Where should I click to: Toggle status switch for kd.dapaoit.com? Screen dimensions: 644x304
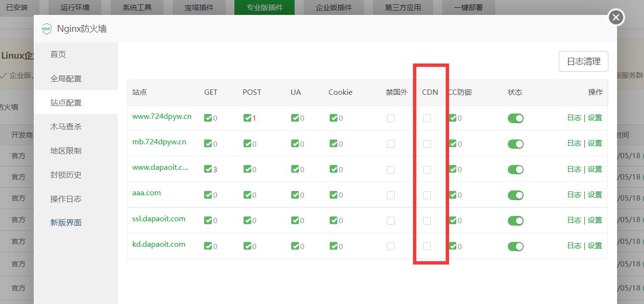pyautogui.click(x=515, y=246)
